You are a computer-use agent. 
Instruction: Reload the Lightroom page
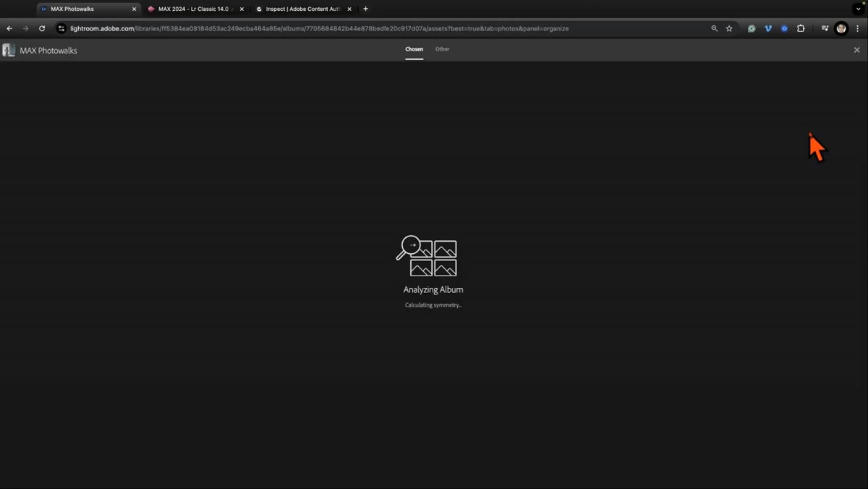(42, 28)
